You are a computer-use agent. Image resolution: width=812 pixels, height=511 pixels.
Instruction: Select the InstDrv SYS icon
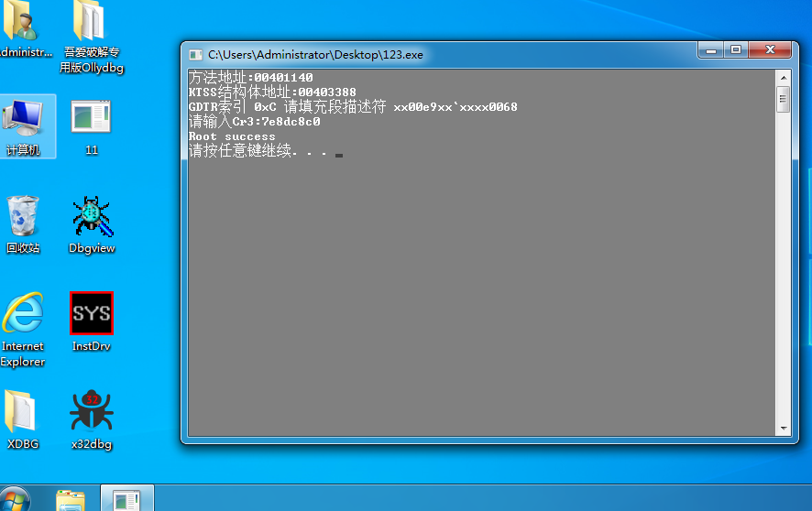click(91, 321)
